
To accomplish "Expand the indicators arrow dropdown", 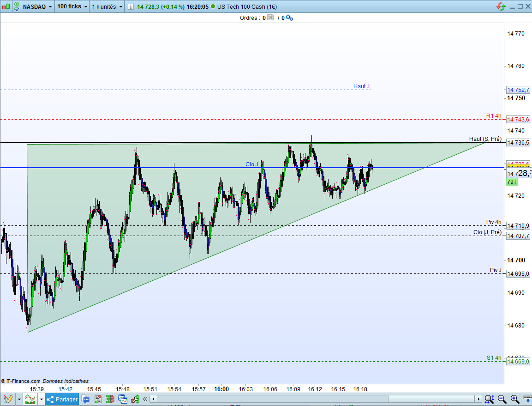I will [x=42, y=399].
